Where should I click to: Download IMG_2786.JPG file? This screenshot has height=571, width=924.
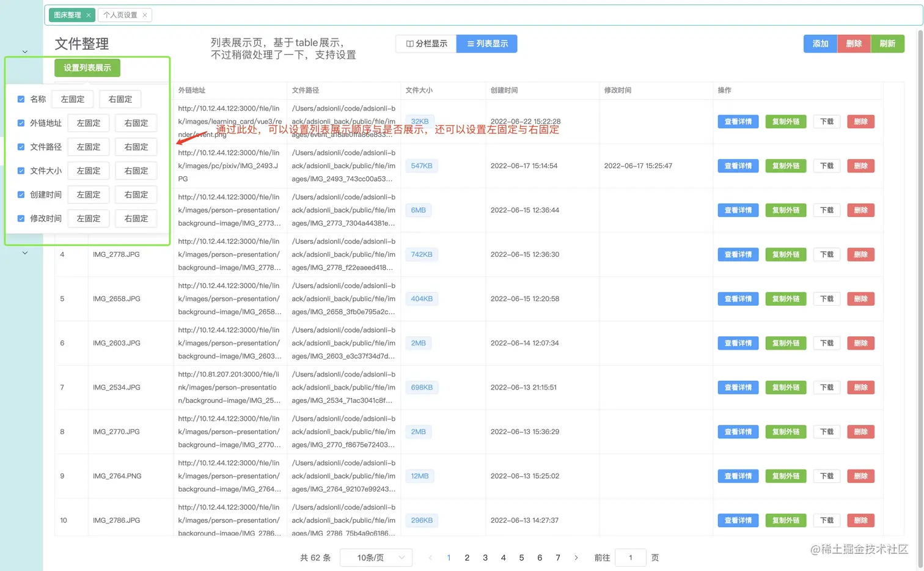(827, 520)
